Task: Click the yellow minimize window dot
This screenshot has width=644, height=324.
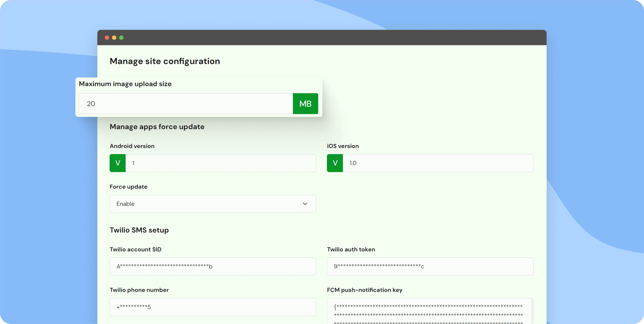Action: (114, 38)
